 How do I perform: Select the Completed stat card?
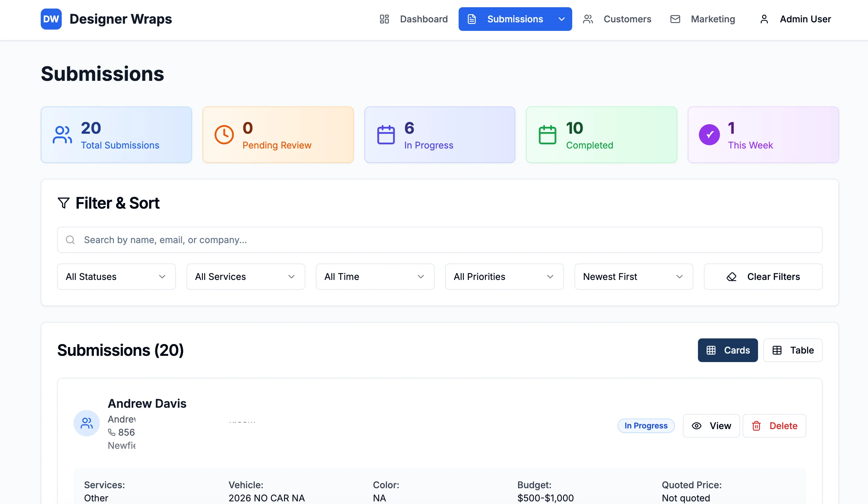[x=601, y=135]
